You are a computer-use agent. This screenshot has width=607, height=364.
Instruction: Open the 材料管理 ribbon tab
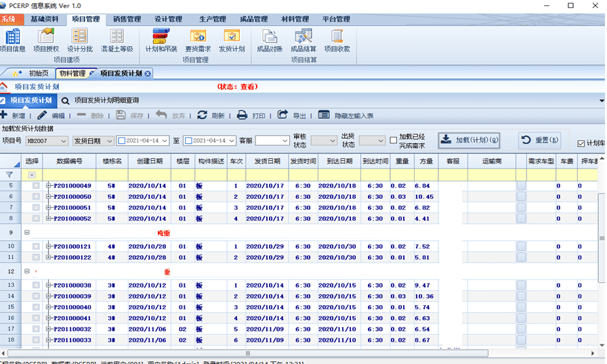[295, 19]
